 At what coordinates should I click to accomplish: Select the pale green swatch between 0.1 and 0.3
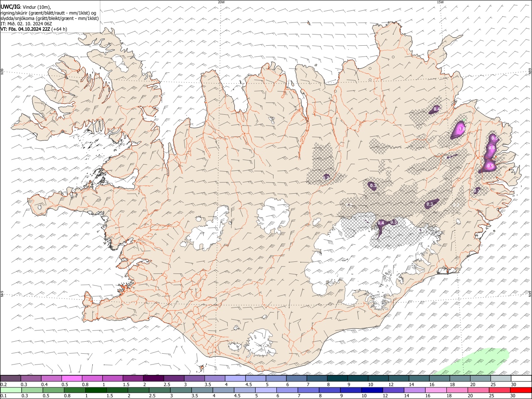(x=11, y=390)
